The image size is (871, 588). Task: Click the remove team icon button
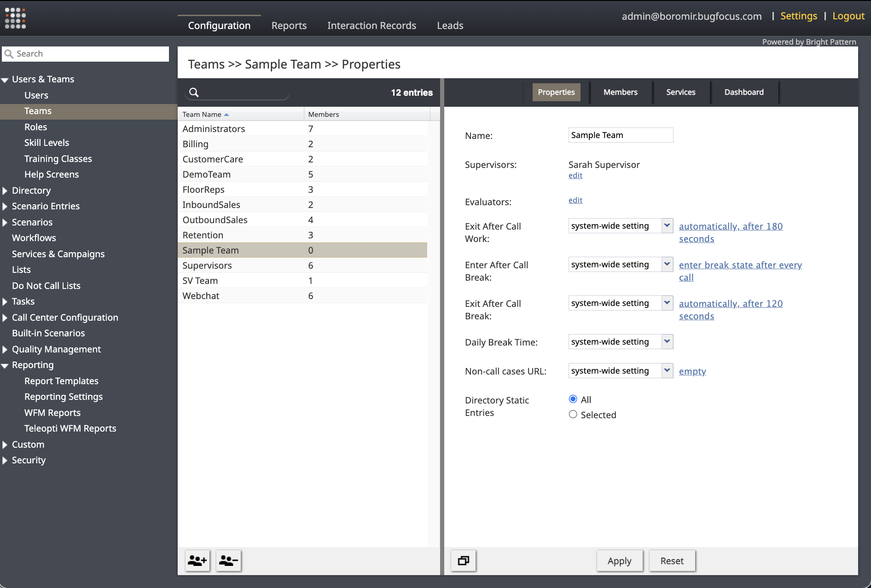228,560
